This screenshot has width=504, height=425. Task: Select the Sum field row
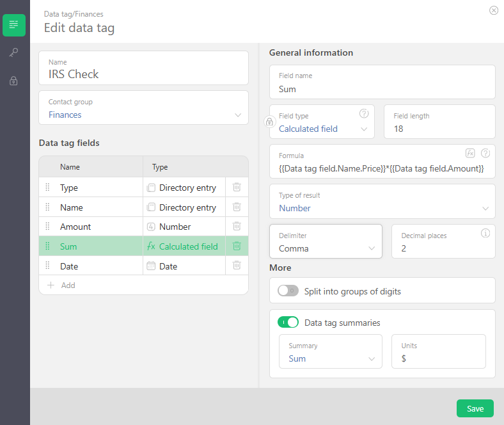tap(143, 246)
